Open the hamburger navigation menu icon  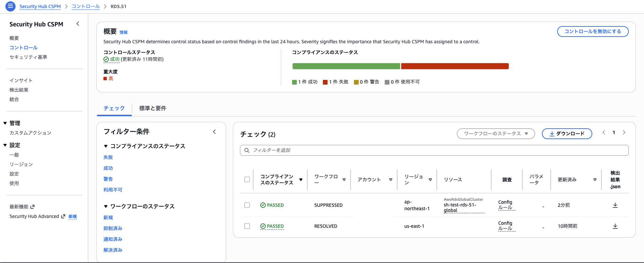coord(10,6)
